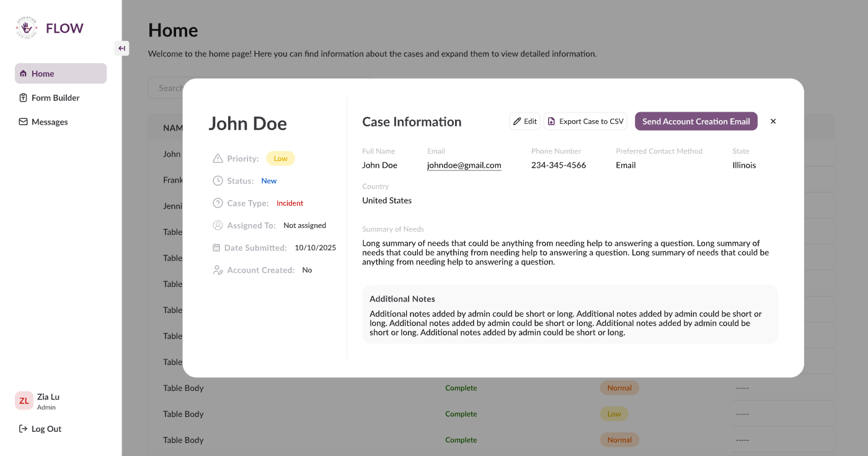Viewport: 868px width, 456px height.
Task: Click the Case Type question icon
Action: pos(218,203)
